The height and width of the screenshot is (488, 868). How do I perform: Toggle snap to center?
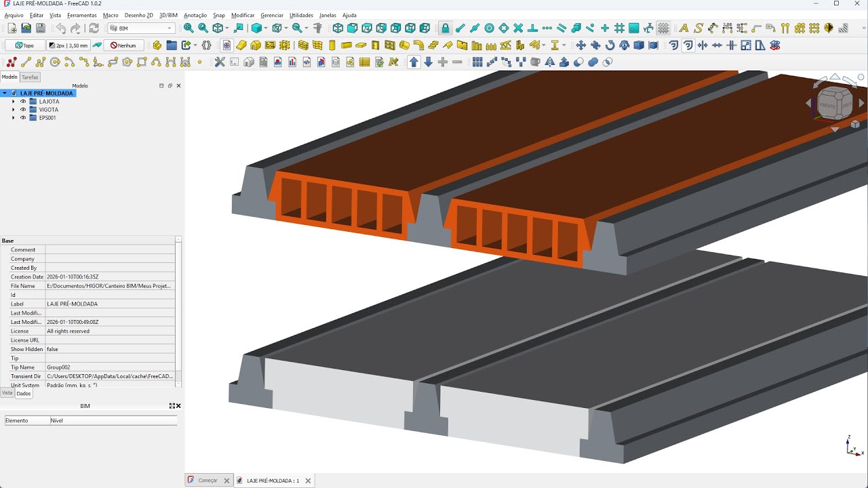pyautogui.click(x=489, y=28)
